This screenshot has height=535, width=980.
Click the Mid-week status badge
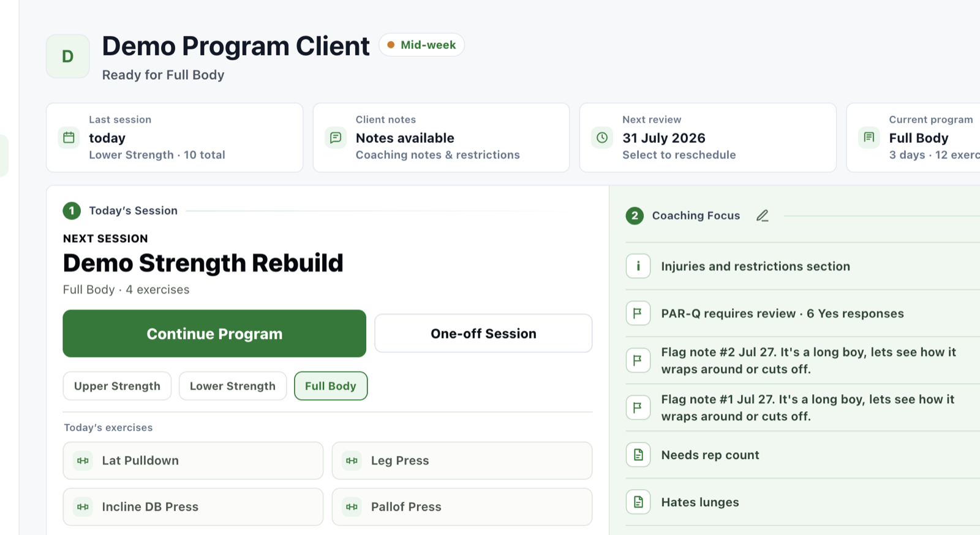coord(421,45)
